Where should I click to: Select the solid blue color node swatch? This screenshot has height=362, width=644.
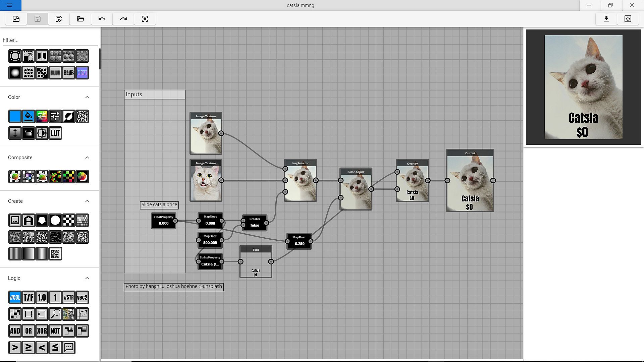click(x=15, y=116)
